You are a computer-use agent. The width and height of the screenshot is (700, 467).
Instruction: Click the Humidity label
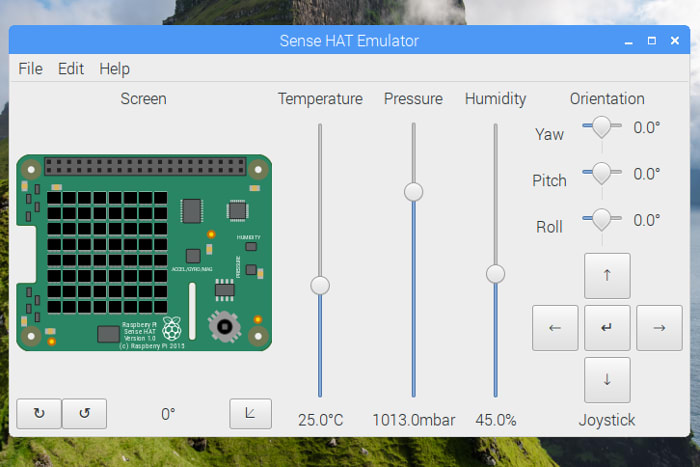496,99
